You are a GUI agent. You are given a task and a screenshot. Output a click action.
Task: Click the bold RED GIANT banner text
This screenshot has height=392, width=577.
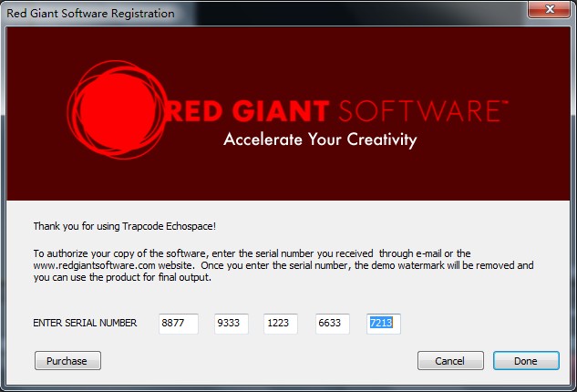pyautogui.click(x=244, y=111)
